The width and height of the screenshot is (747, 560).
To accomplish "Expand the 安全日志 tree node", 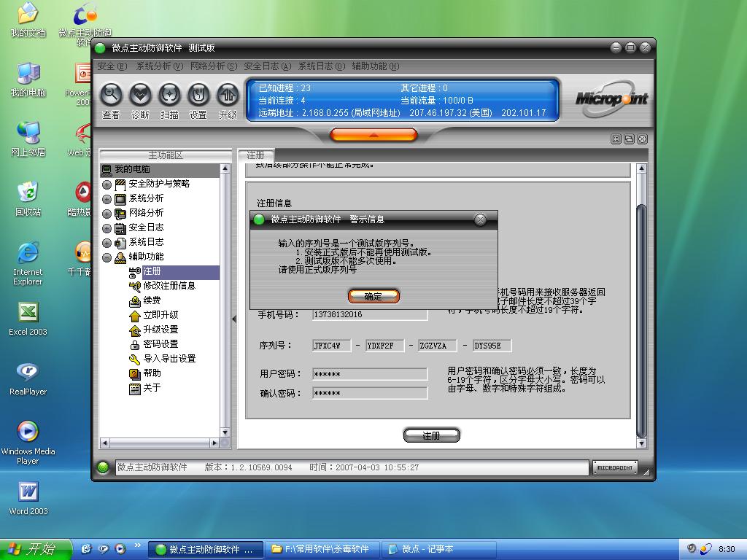I will click(107, 228).
